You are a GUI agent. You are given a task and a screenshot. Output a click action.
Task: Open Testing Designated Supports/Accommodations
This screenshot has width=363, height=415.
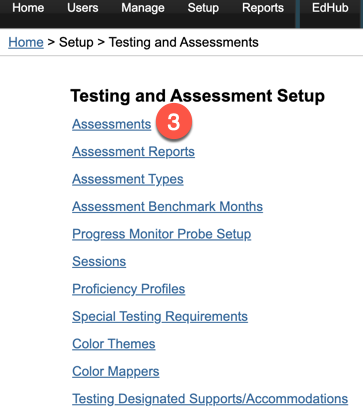(x=210, y=399)
